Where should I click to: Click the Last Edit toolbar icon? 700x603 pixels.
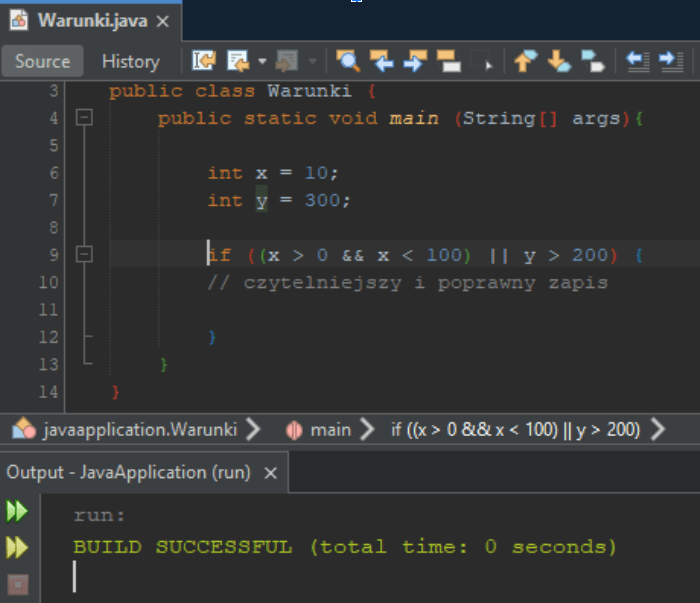203,61
